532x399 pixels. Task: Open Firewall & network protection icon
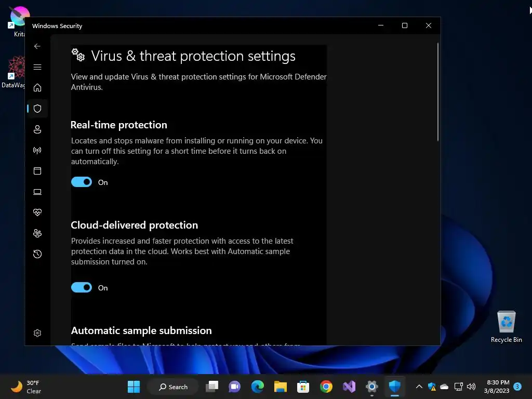click(x=37, y=150)
